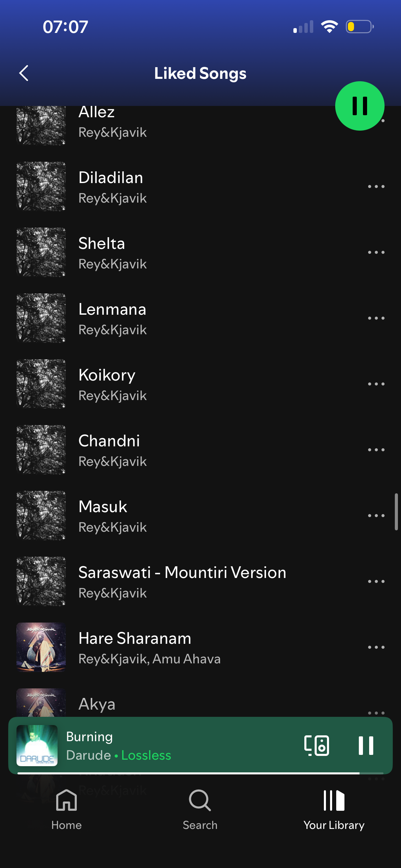Open the Home tab
The height and width of the screenshot is (868, 401).
[66, 809]
